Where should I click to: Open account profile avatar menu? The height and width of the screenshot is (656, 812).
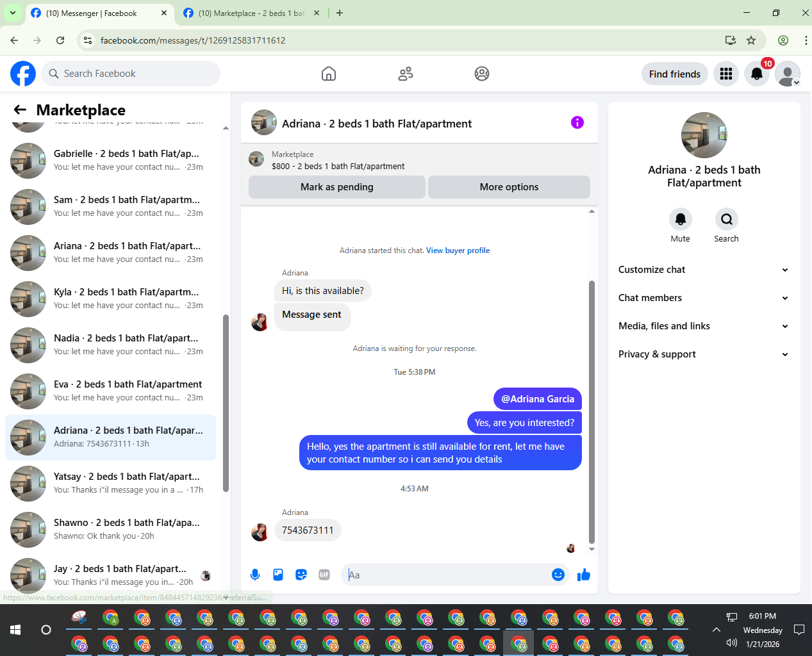[788, 74]
